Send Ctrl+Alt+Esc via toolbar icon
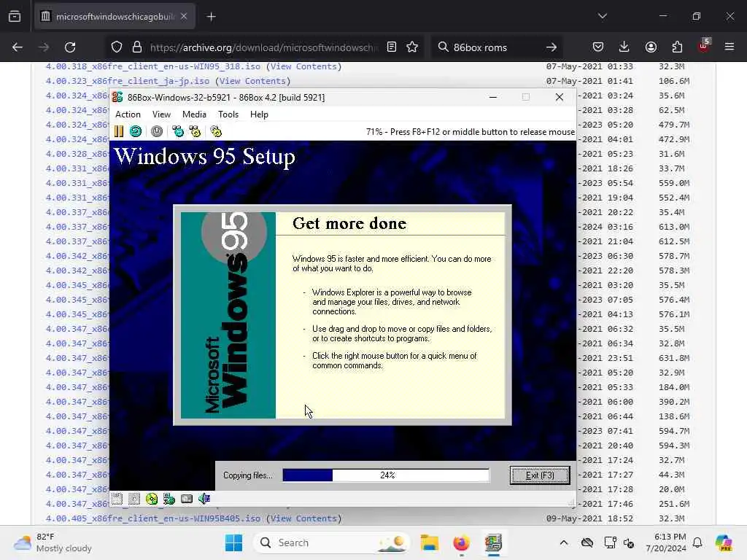The width and height of the screenshot is (747, 560). (x=195, y=131)
